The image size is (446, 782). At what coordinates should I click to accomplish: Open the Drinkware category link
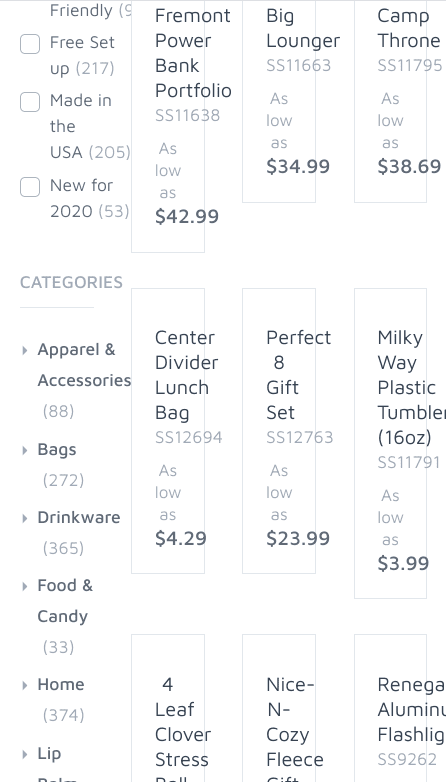(79, 517)
